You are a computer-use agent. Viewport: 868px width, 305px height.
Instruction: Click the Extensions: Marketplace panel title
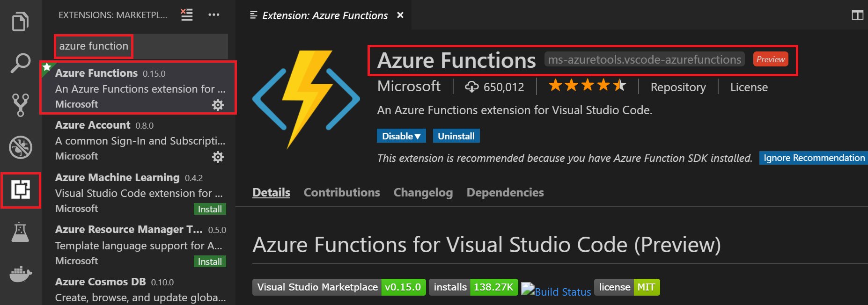(x=113, y=15)
